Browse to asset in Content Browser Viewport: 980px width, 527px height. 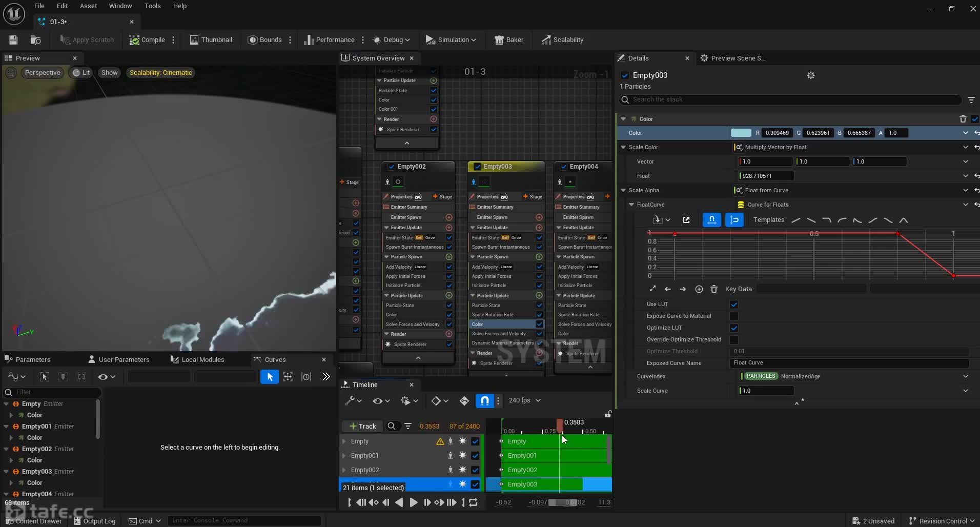coord(35,40)
